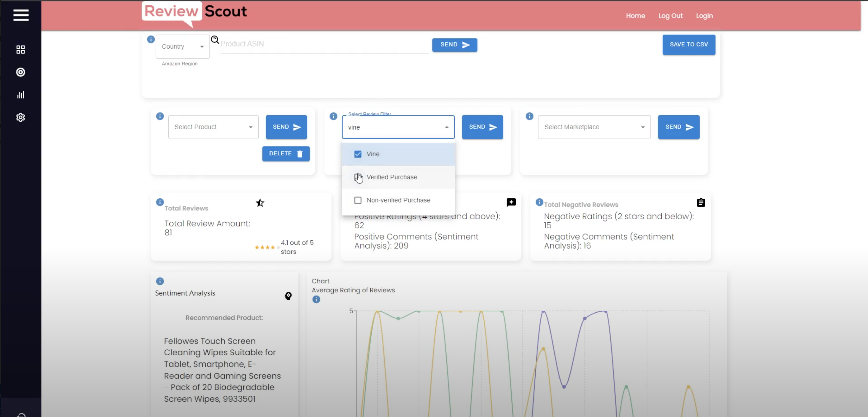Screen dimensions: 868x417
Task: Click inside the Product ASIN input field
Action: click(x=324, y=44)
